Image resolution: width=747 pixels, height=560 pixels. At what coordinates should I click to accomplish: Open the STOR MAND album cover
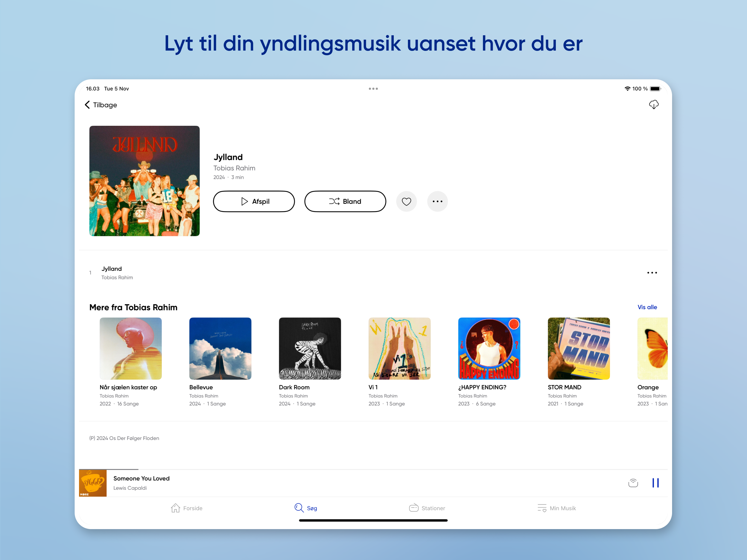(579, 348)
